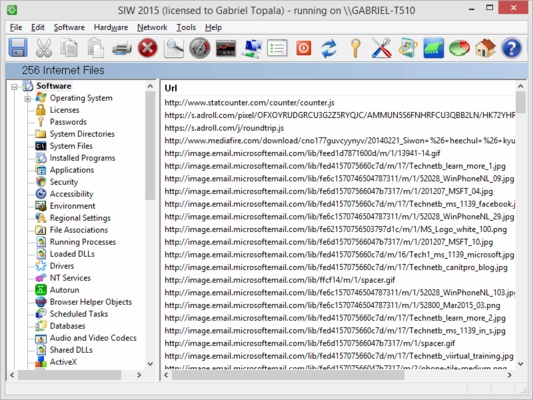Select Security in the tree

point(64,182)
